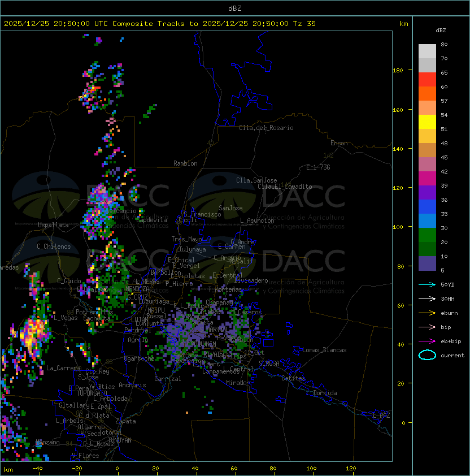The width and height of the screenshot is (470, 476).
Task: Click the white 30HM arrow legend icon
Action: (x=427, y=298)
